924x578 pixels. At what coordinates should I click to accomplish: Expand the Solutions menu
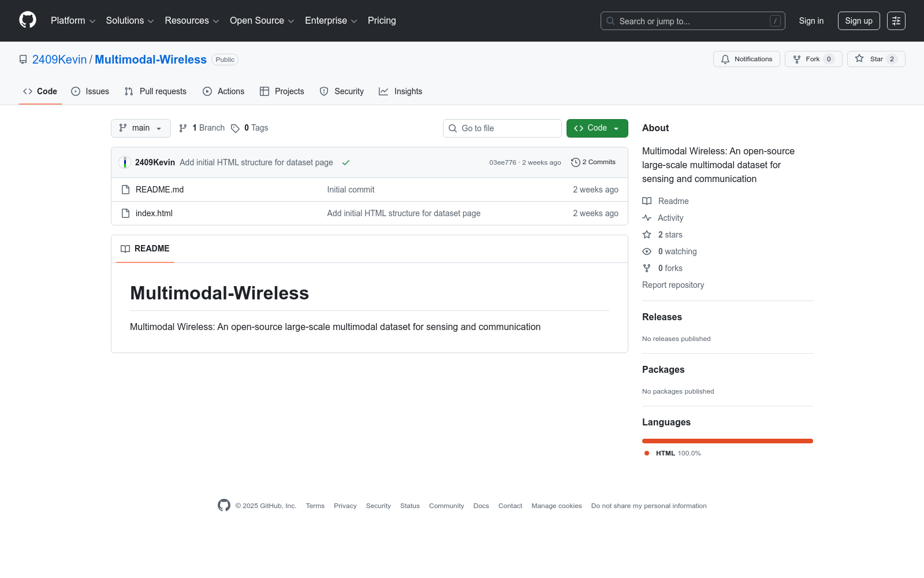[x=130, y=21]
